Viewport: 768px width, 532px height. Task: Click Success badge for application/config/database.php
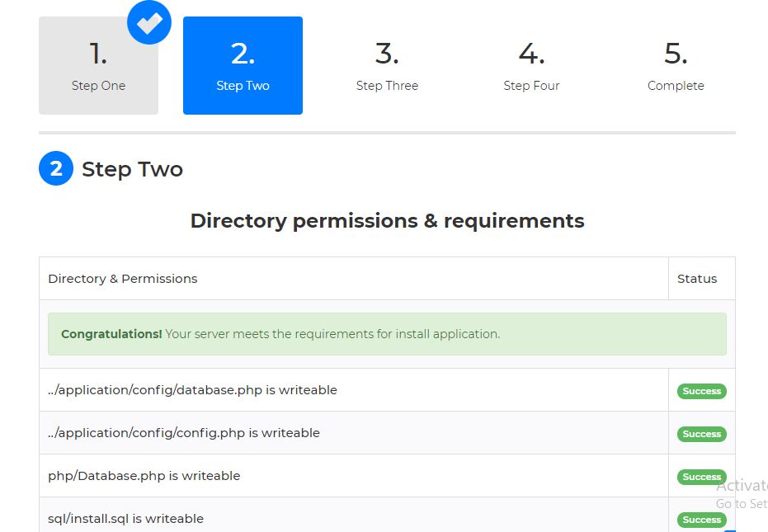[x=701, y=391]
